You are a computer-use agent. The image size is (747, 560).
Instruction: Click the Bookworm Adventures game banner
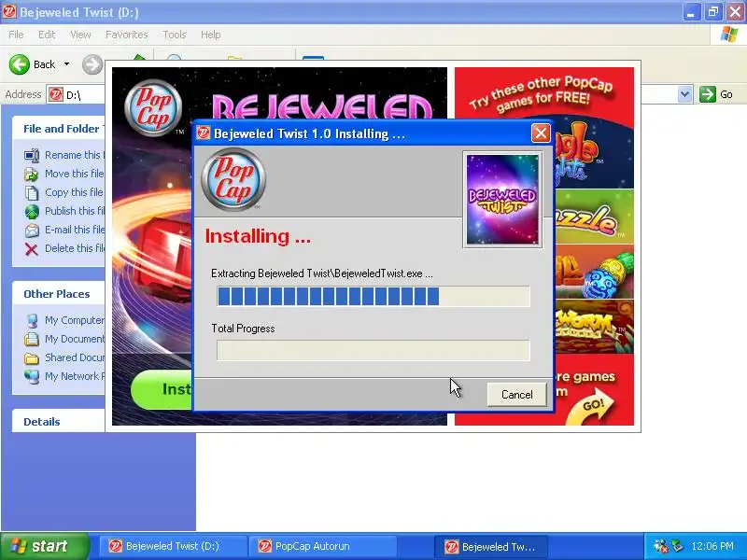pos(595,327)
